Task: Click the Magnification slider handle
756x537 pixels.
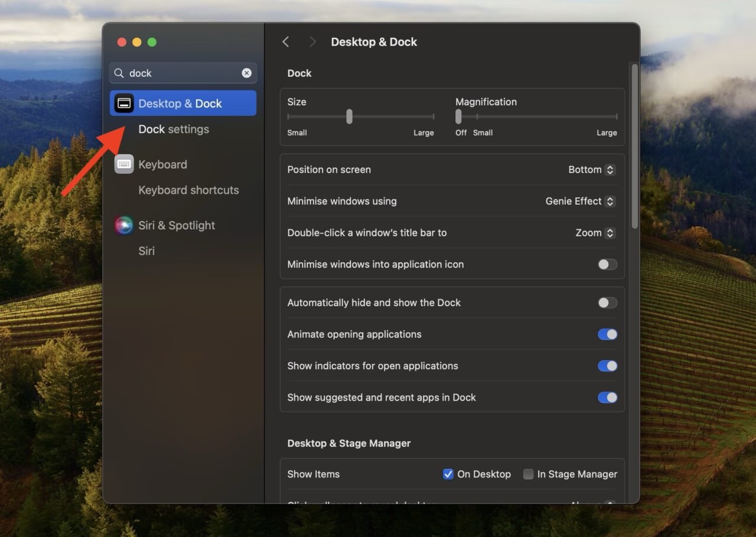Action: coord(458,116)
